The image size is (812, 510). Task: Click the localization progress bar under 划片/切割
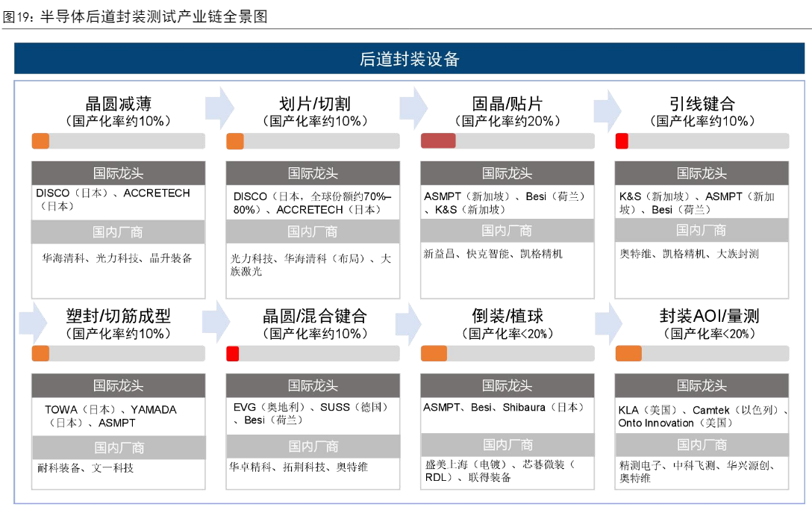(x=313, y=141)
